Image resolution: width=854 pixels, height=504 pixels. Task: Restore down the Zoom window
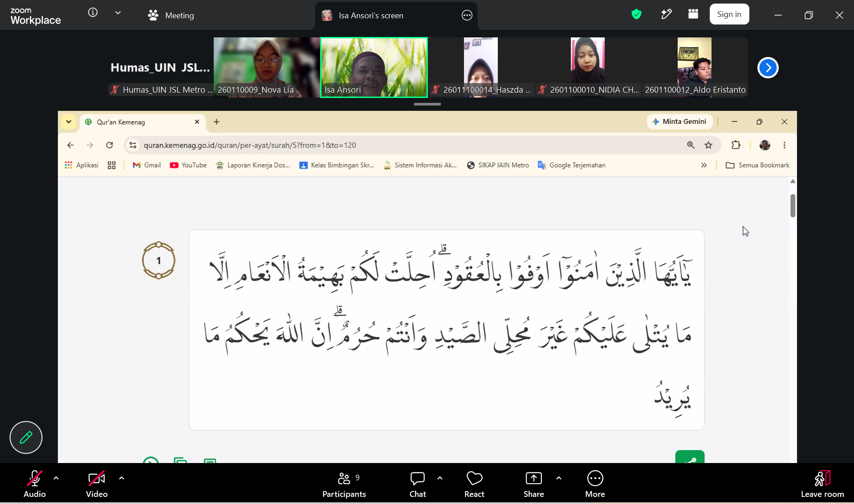pos(809,15)
